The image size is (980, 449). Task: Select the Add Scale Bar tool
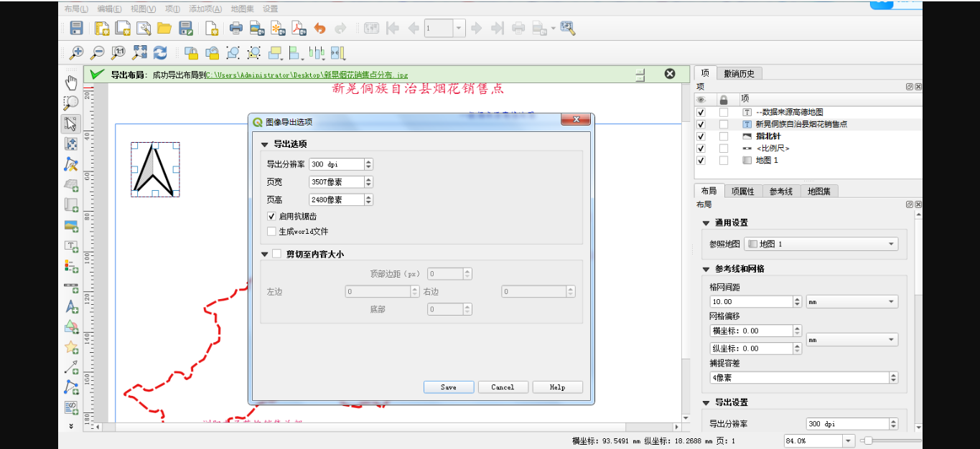coord(71,287)
